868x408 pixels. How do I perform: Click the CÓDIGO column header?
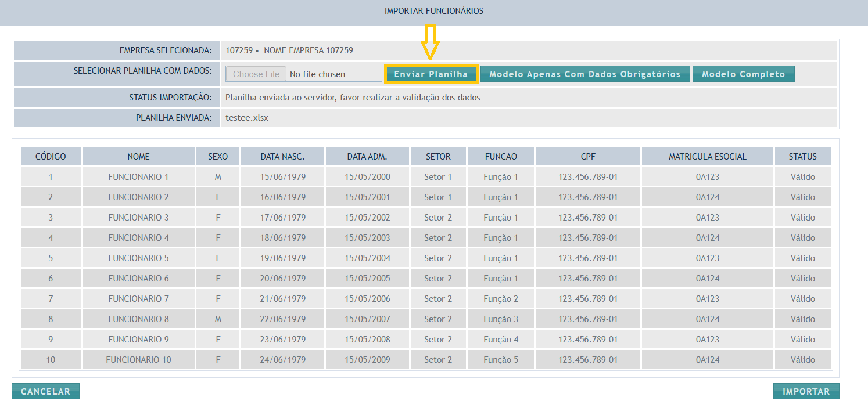point(51,156)
